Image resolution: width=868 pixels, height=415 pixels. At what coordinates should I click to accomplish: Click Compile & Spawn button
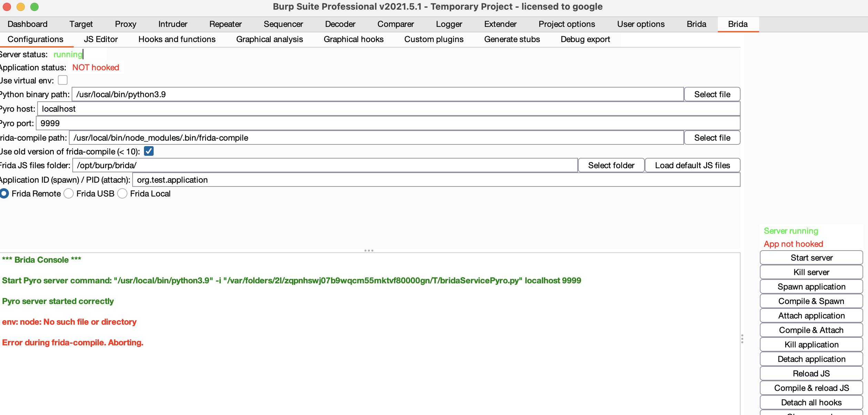pyautogui.click(x=811, y=301)
